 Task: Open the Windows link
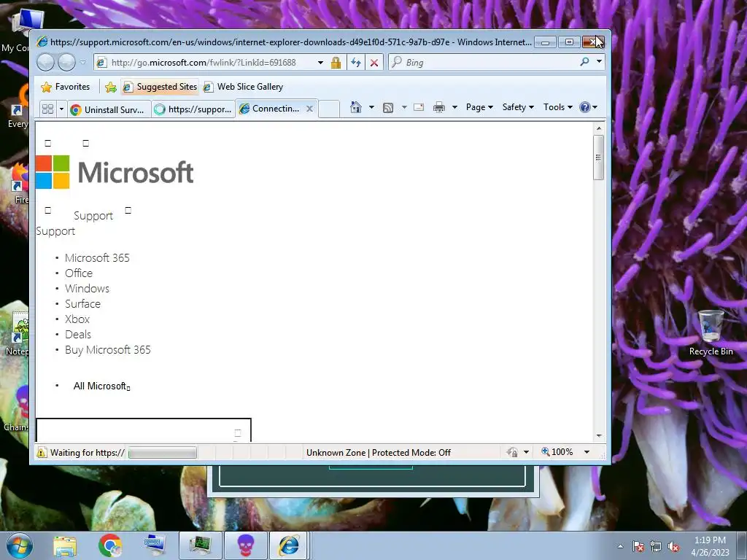[x=88, y=289]
